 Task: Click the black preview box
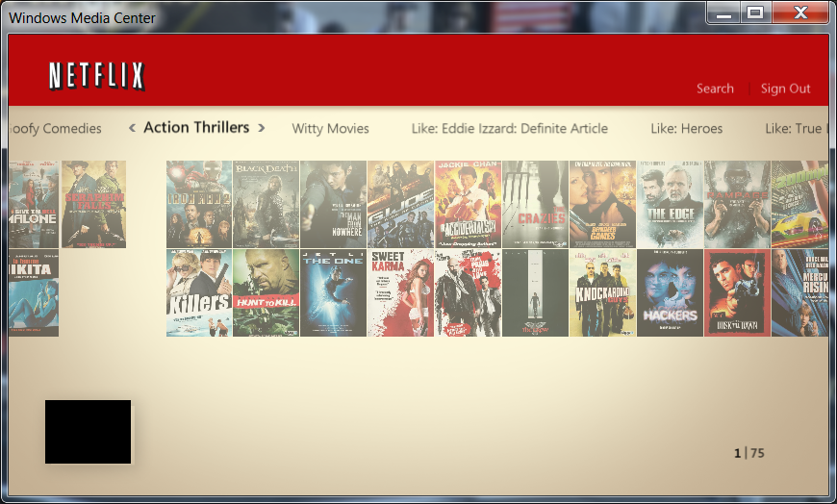(x=89, y=432)
